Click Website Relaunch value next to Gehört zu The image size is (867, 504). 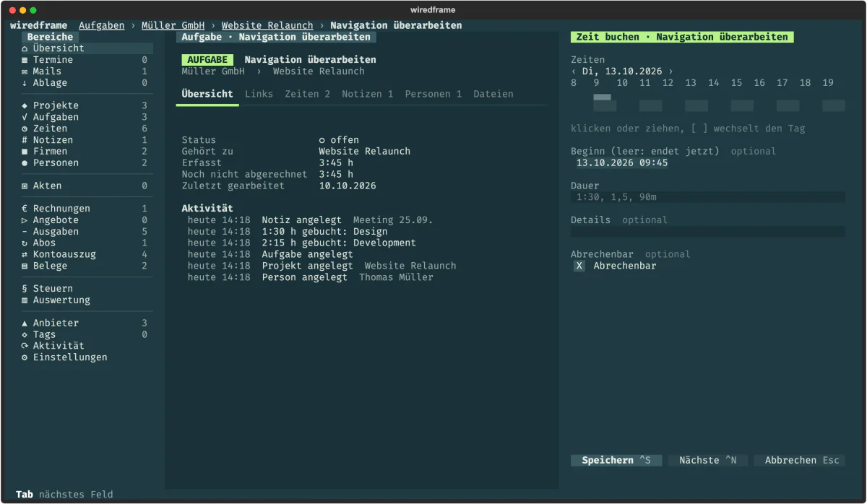tap(365, 152)
